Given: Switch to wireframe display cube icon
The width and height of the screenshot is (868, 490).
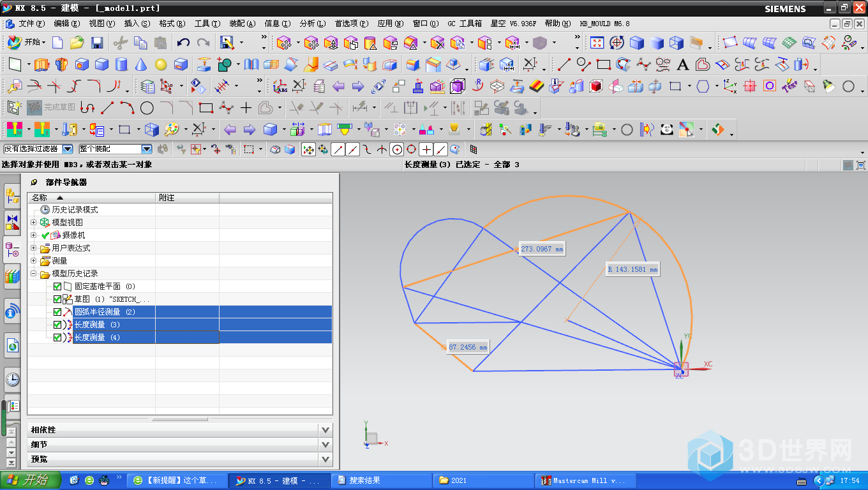Looking at the screenshot, I should 677,43.
